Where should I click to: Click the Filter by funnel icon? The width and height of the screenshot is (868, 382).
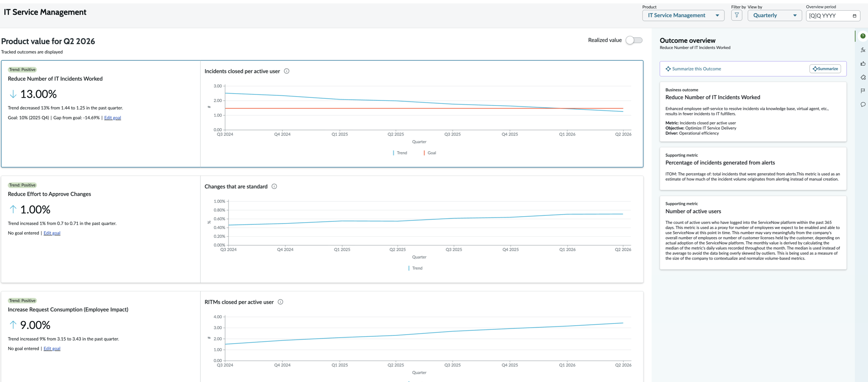[x=736, y=15]
